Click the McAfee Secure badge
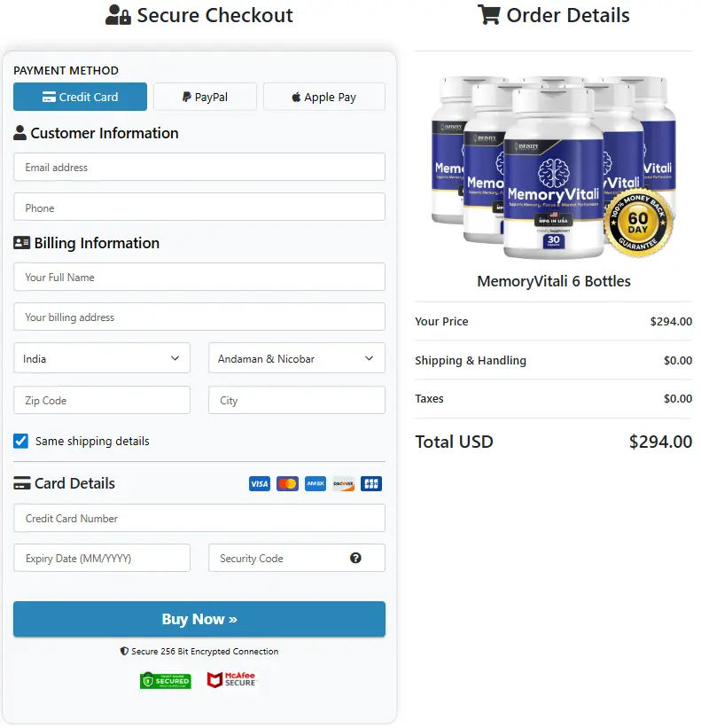Image resolution: width=701 pixels, height=728 pixels. [x=232, y=680]
